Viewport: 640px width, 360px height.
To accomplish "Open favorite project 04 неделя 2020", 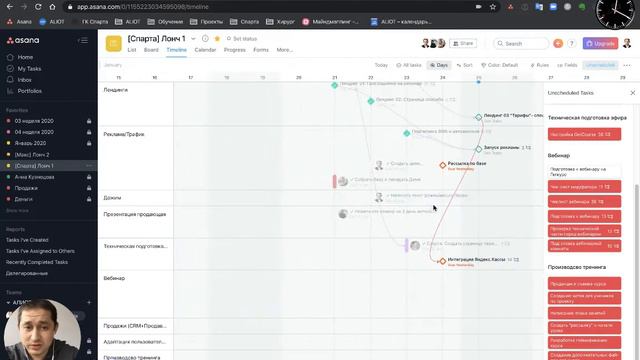I will point(34,132).
